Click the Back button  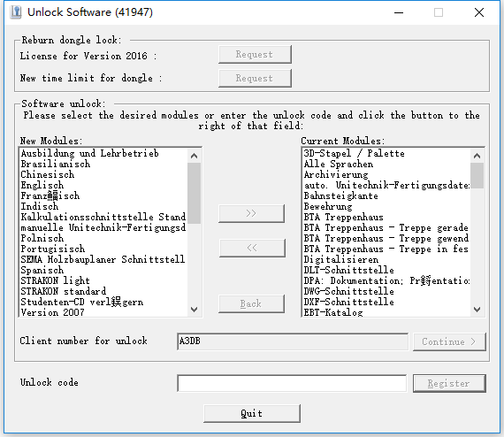(251, 303)
